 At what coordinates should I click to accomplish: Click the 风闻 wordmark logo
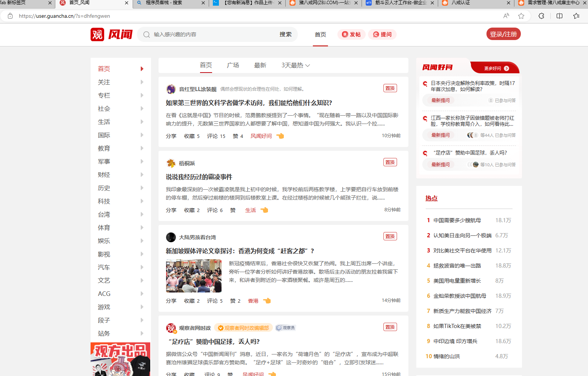[120, 34]
